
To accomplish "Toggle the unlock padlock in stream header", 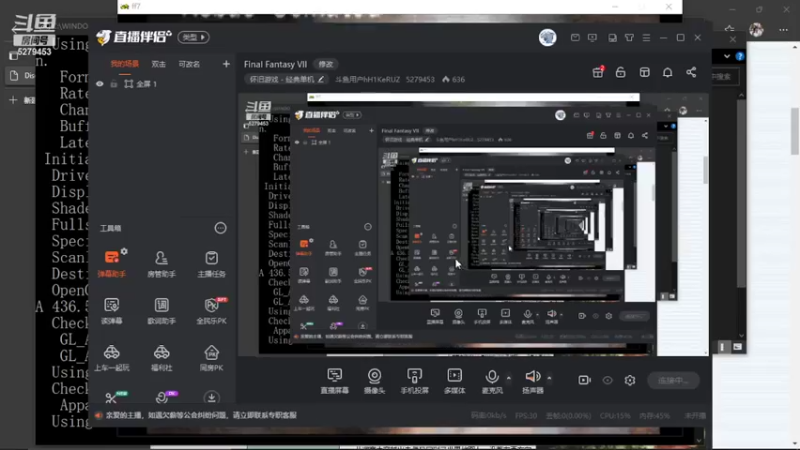I will [620, 72].
